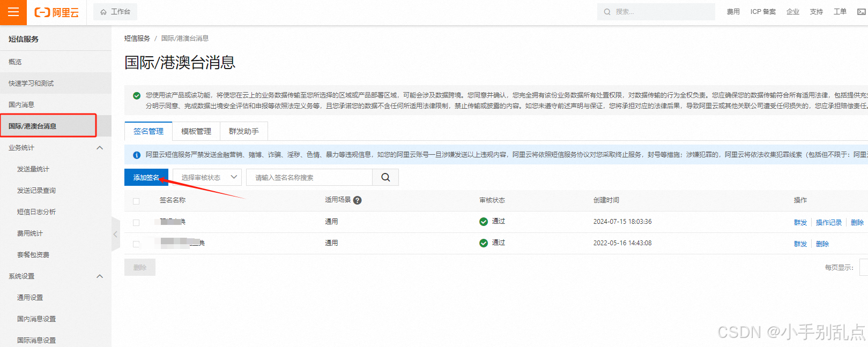This screenshot has width=868, height=347.
Task: Collapse the 系统设置 section
Action: 100,276
